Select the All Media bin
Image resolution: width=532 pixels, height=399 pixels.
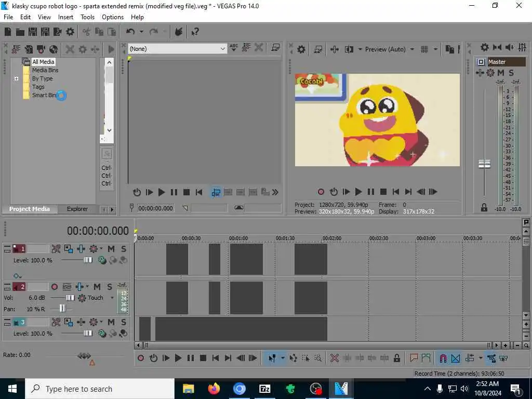click(43, 62)
